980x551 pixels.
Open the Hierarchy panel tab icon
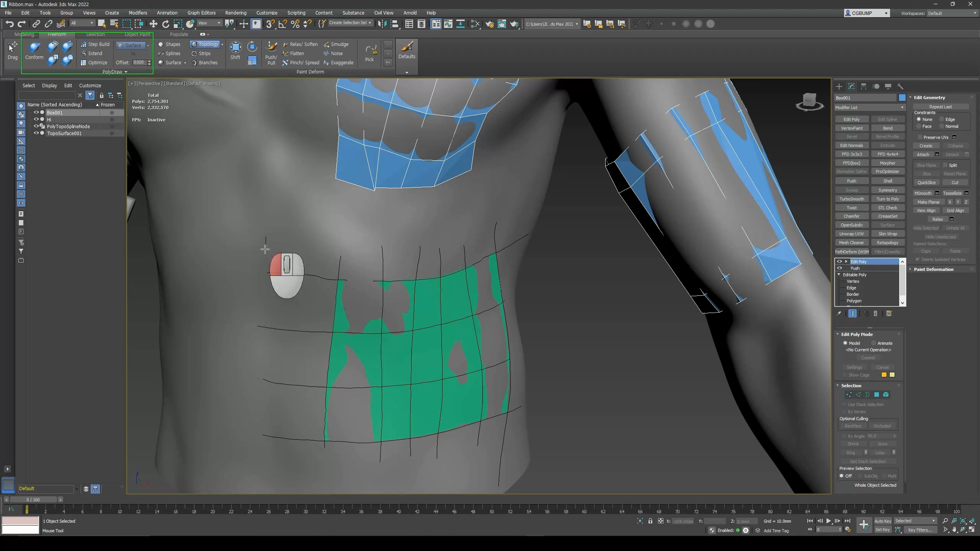(x=863, y=86)
